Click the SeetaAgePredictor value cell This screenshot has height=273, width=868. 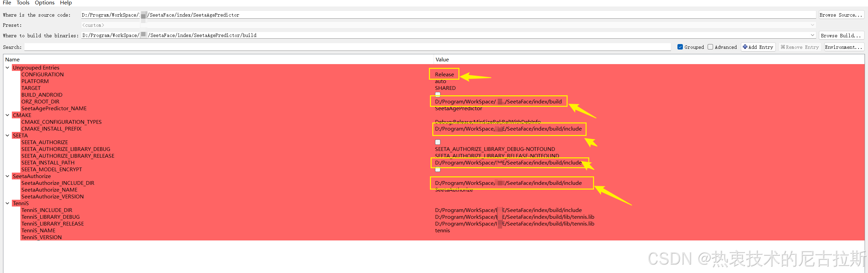458,109
